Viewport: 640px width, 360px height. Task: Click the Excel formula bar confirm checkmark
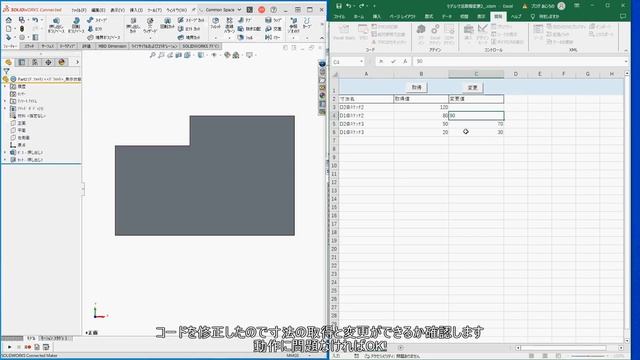(x=393, y=62)
